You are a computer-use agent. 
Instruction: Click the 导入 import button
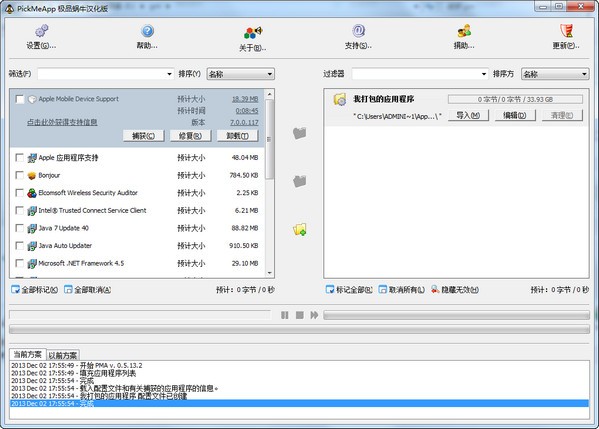(x=468, y=115)
